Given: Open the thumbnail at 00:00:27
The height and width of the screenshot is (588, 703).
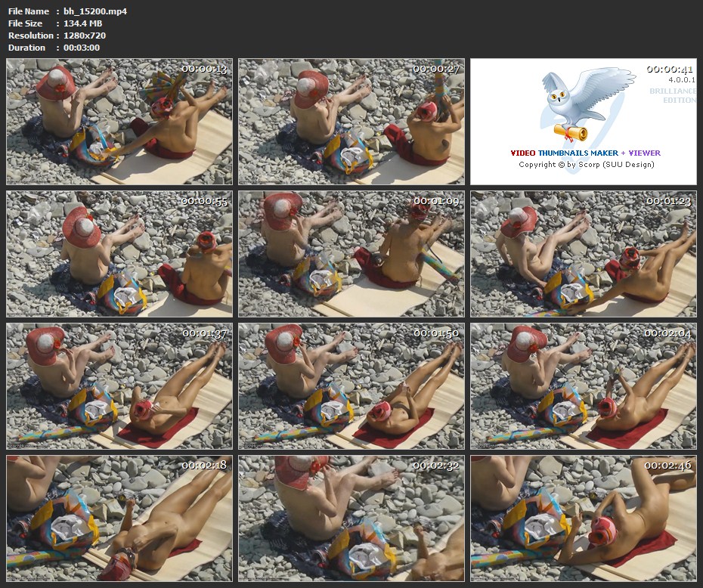Looking at the screenshot, I should point(351,122).
